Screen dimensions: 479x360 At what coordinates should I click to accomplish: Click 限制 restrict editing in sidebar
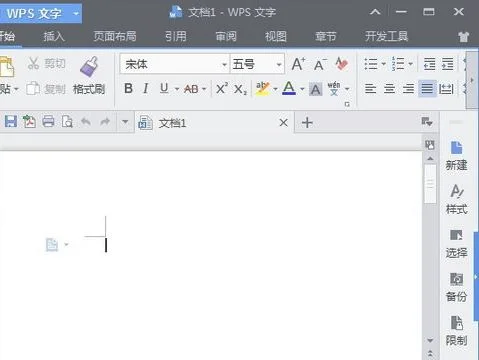456,331
